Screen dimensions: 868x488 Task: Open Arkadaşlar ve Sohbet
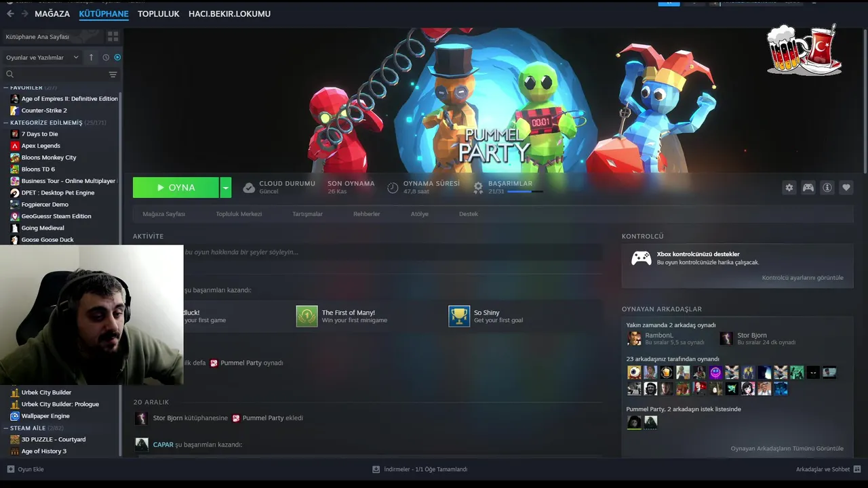pos(828,469)
